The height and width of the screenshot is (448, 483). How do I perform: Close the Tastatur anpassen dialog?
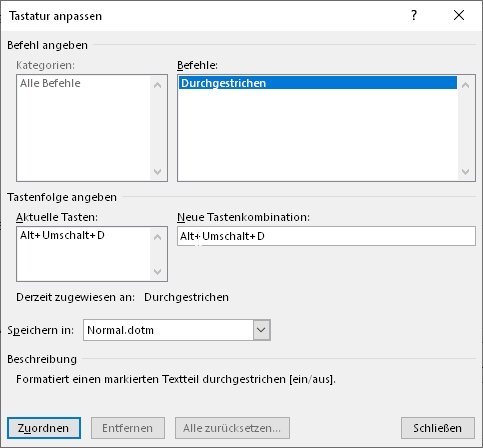click(x=459, y=15)
